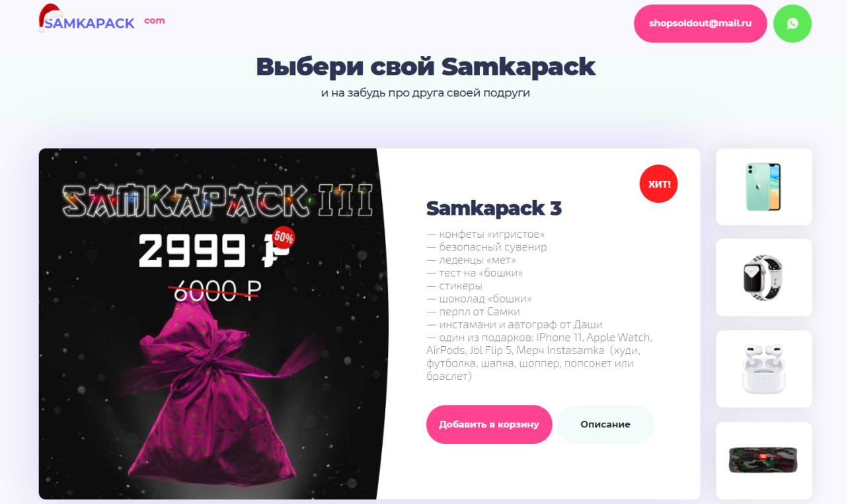Click the heading Выбери свой Samkapack
Screen dimensions: 846x504
[x=426, y=67]
